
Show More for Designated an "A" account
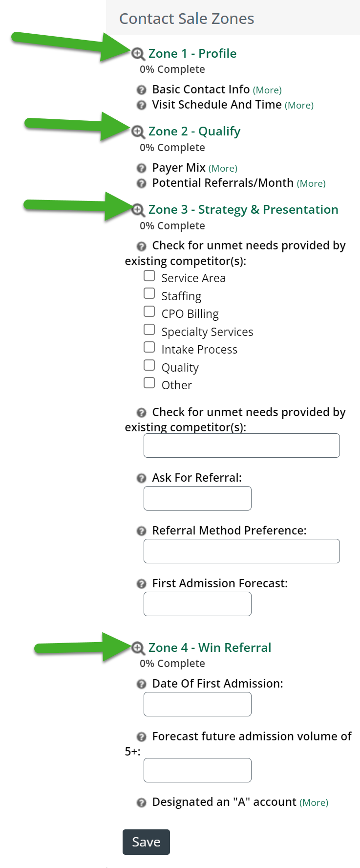click(x=314, y=802)
